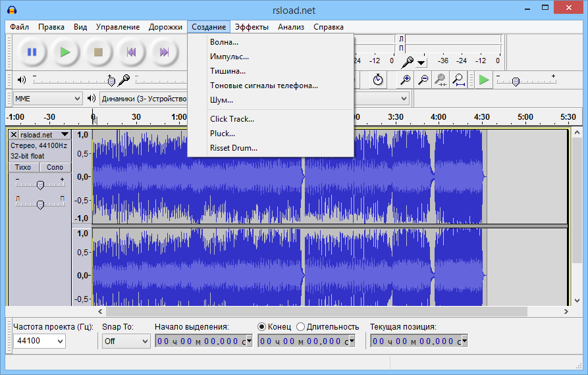Click the Zoom In magnifier icon
Viewport: 588px width, 375px height.
pos(406,80)
